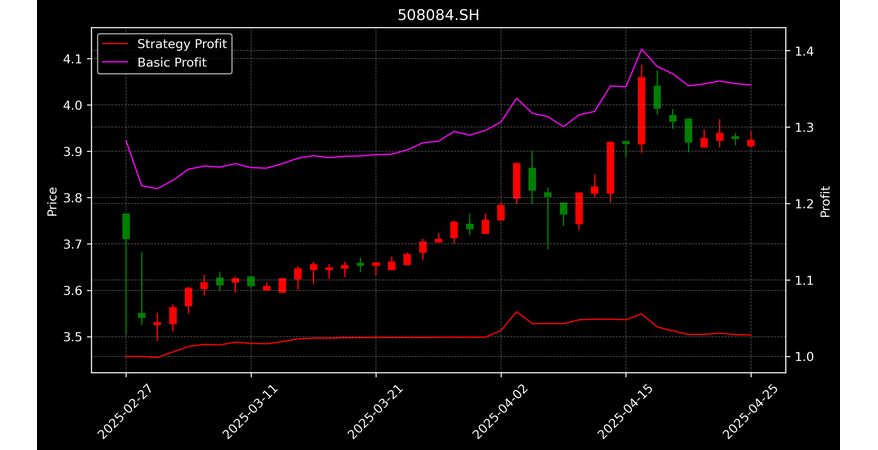This screenshot has width=878, height=450.
Task: Click the 1.0 profit tick label
Action: click(x=804, y=357)
